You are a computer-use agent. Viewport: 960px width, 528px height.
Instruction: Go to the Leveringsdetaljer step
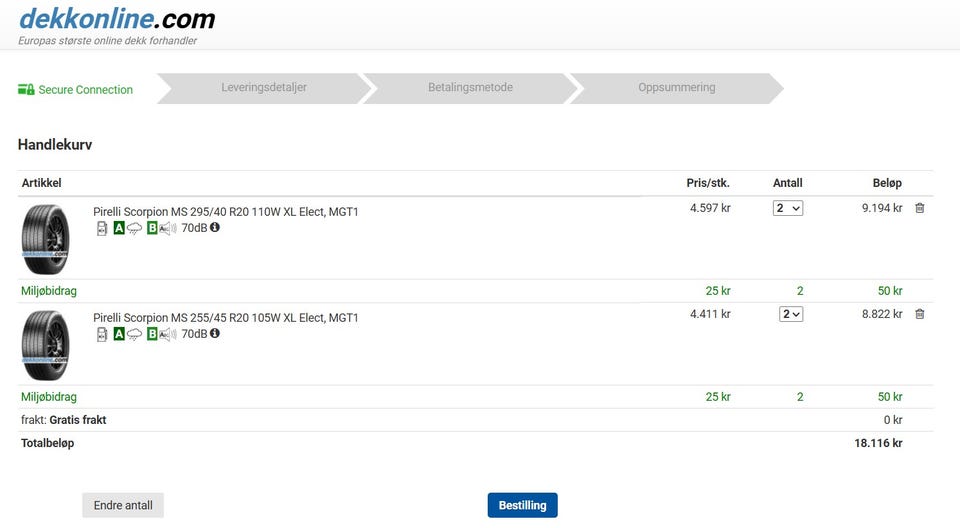coord(264,88)
